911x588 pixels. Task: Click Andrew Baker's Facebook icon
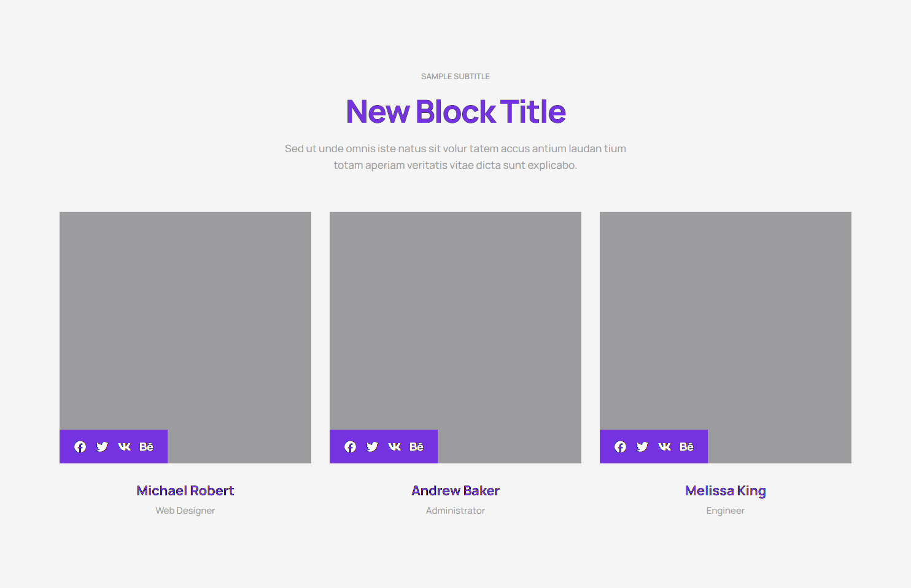[351, 447]
